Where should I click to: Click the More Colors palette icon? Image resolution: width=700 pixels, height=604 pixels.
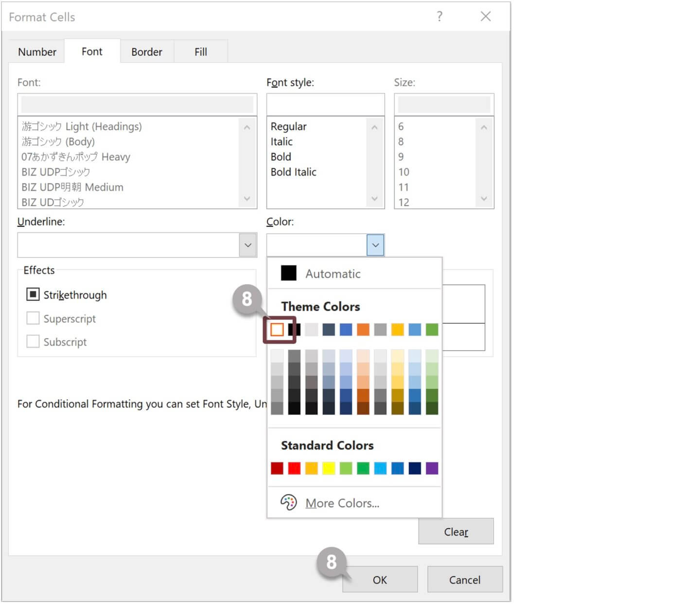coord(288,502)
